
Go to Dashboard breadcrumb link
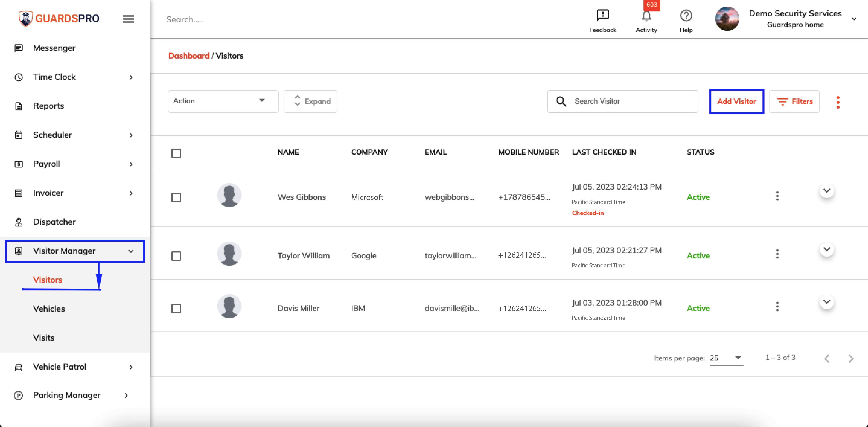pos(189,56)
